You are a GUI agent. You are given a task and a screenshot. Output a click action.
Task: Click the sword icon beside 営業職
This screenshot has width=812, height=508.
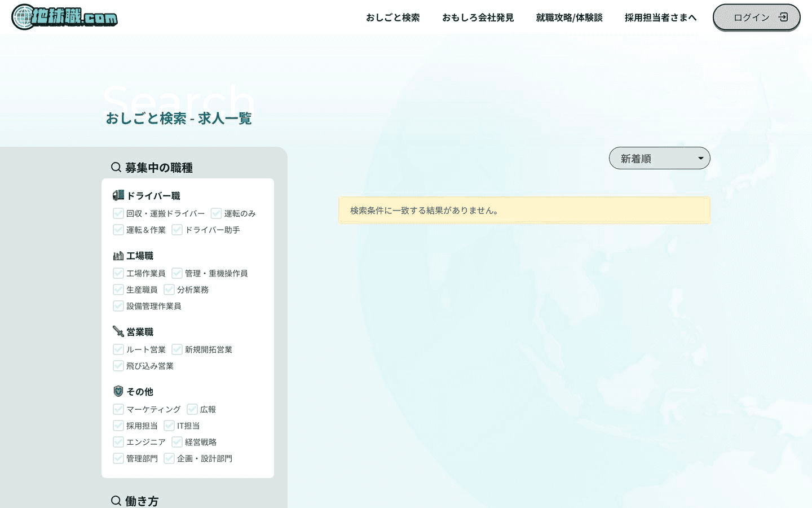118,331
